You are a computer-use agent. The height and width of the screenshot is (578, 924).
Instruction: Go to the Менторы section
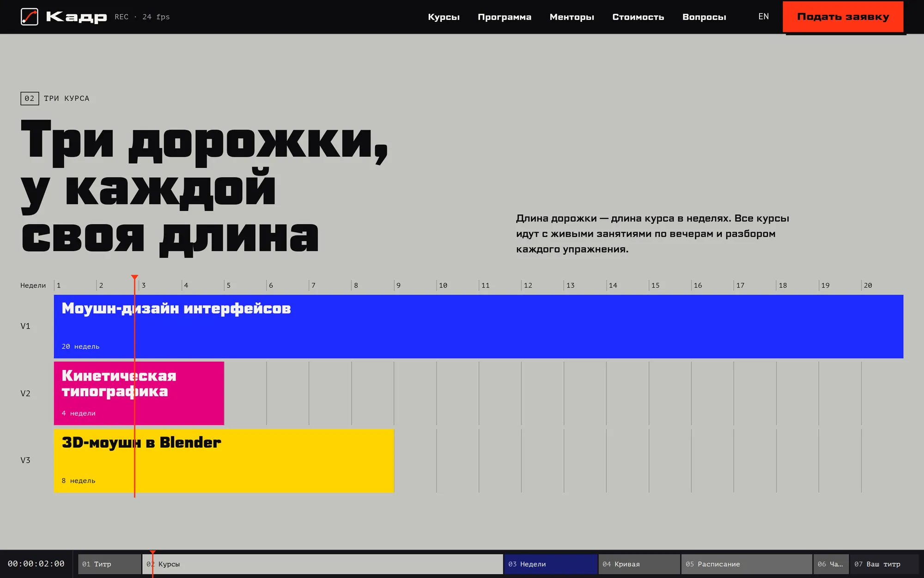pos(572,17)
